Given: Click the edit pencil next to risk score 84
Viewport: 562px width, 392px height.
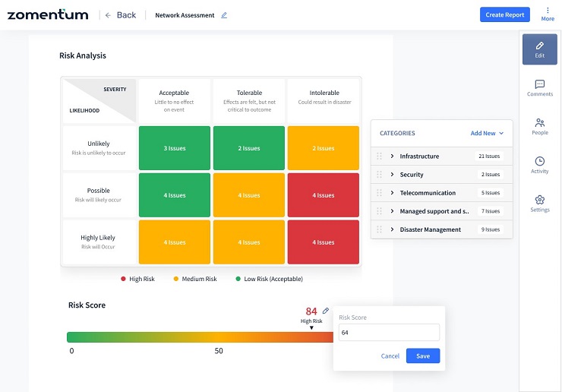Looking at the screenshot, I should pyautogui.click(x=326, y=311).
